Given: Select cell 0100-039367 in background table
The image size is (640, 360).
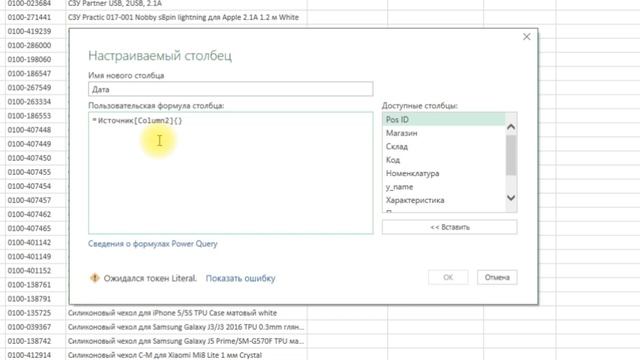Looking at the screenshot, I should [35, 327].
